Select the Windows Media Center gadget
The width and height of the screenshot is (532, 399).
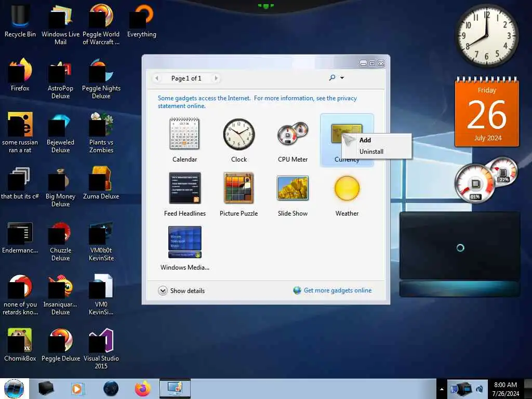(184, 248)
